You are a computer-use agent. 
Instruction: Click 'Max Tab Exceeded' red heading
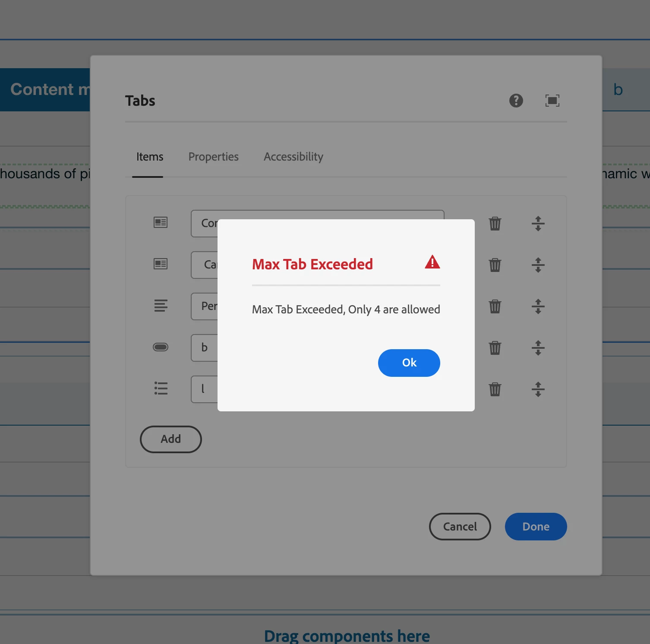[312, 264]
